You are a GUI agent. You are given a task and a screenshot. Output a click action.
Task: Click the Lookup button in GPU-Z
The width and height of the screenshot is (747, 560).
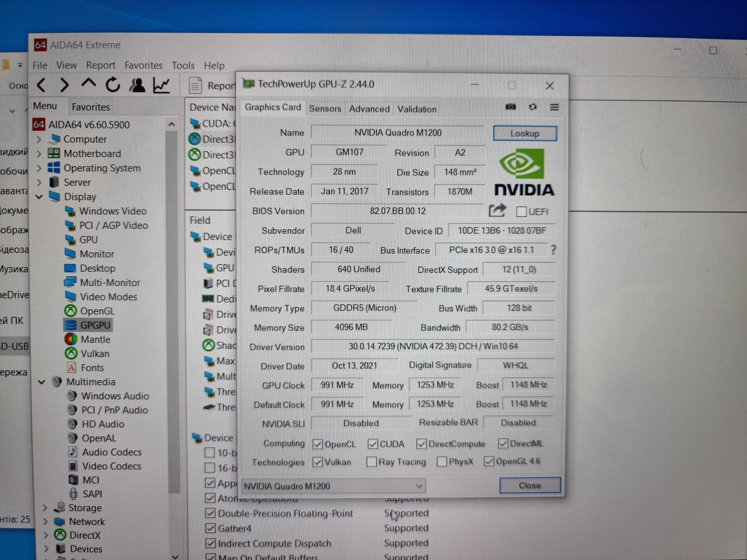[x=525, y=133]
